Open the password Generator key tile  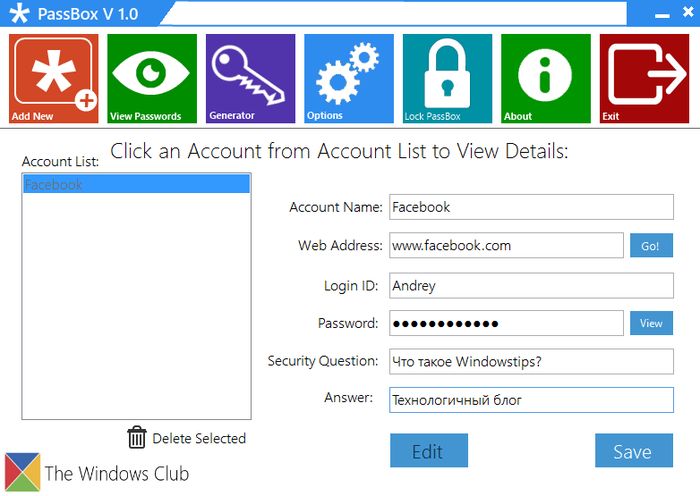click(251, 79)
